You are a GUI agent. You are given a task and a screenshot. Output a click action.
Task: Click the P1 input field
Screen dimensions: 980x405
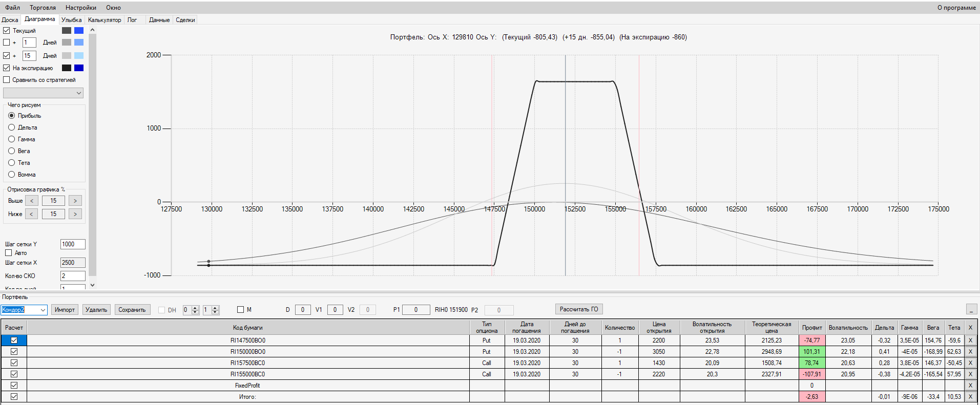click(x=416, y=310)
